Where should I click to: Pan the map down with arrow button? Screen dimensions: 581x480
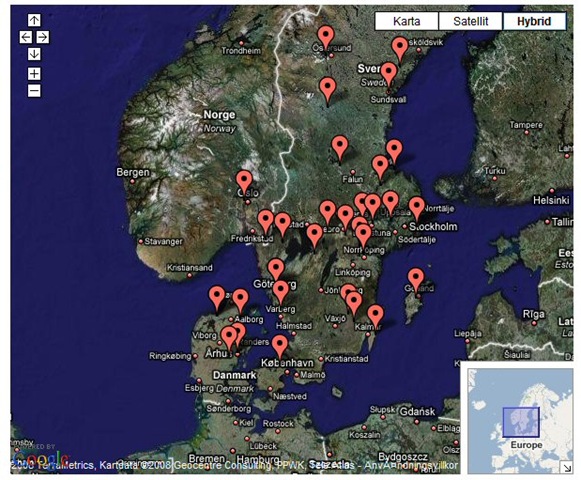34,54
